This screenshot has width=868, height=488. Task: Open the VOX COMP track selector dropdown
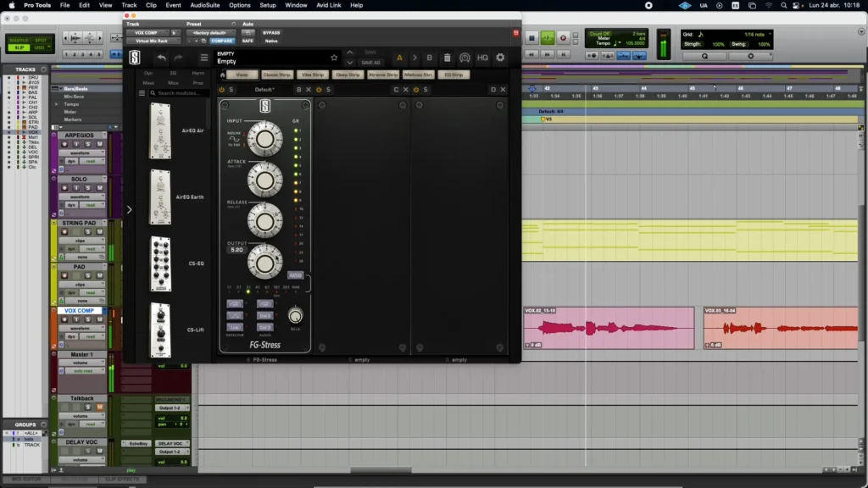click(x=147, y=33)
